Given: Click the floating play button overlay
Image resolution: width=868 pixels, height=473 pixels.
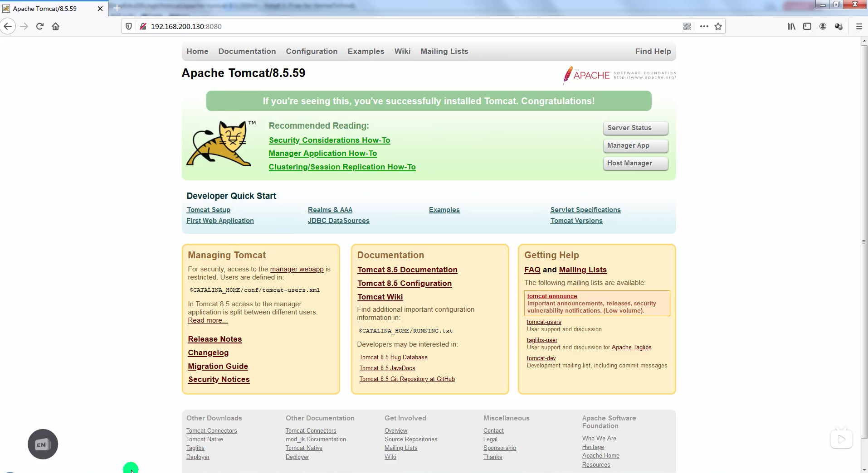Looking at the screenshot, I should [841, 439].
